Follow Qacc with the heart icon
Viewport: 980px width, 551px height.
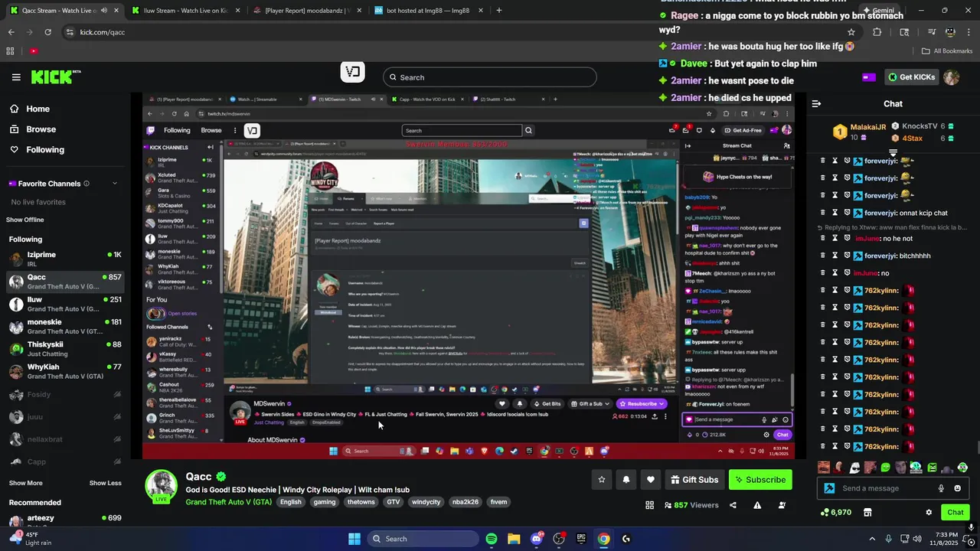pos(651,480)
